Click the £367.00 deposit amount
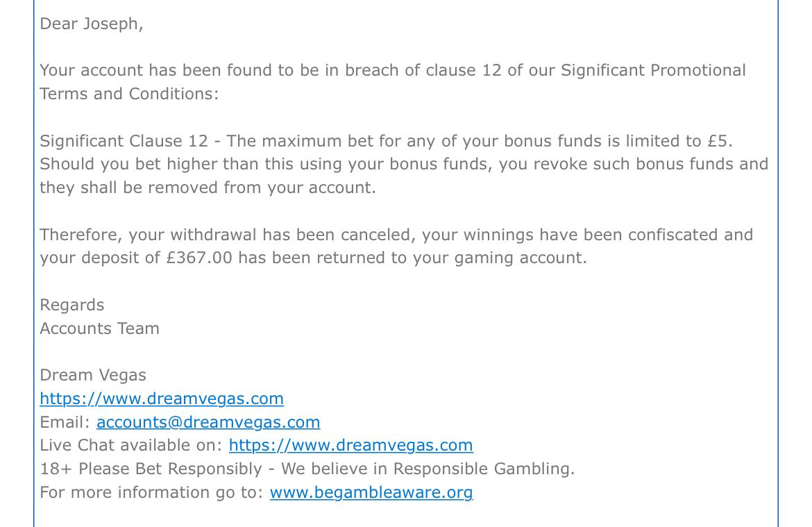 [x=199, y=258]
